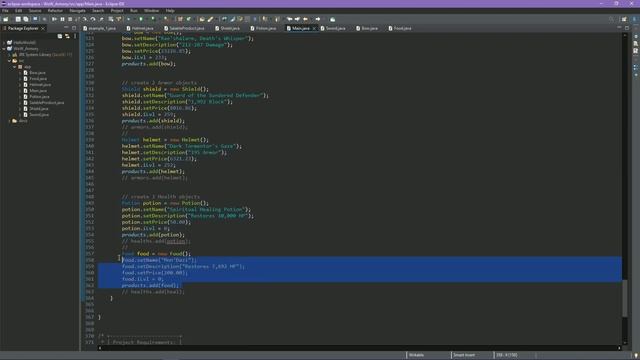Click the helmet.setPrice code line
Screen dimensions: 640x360
point(159,159)
